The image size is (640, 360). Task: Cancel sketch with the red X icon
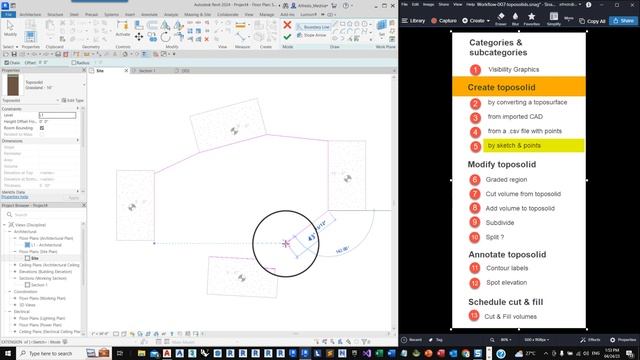click(287, 25)
